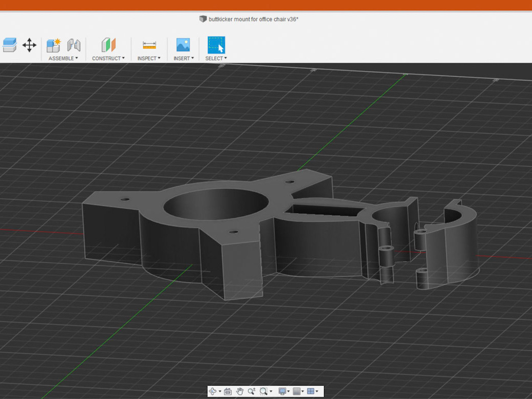Activate the Select tool icon
Image resolution: width=532 pixels, height=399 pixels.
(216, 45)
